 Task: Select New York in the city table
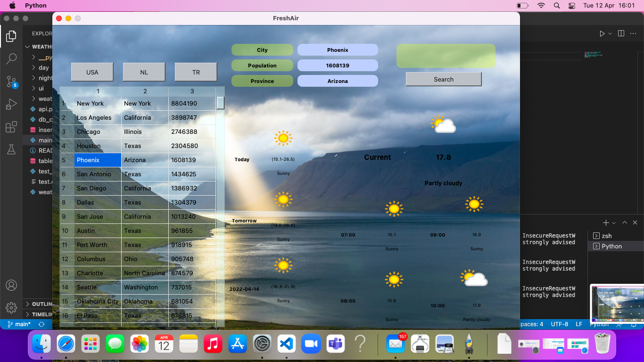coord(98,103)
